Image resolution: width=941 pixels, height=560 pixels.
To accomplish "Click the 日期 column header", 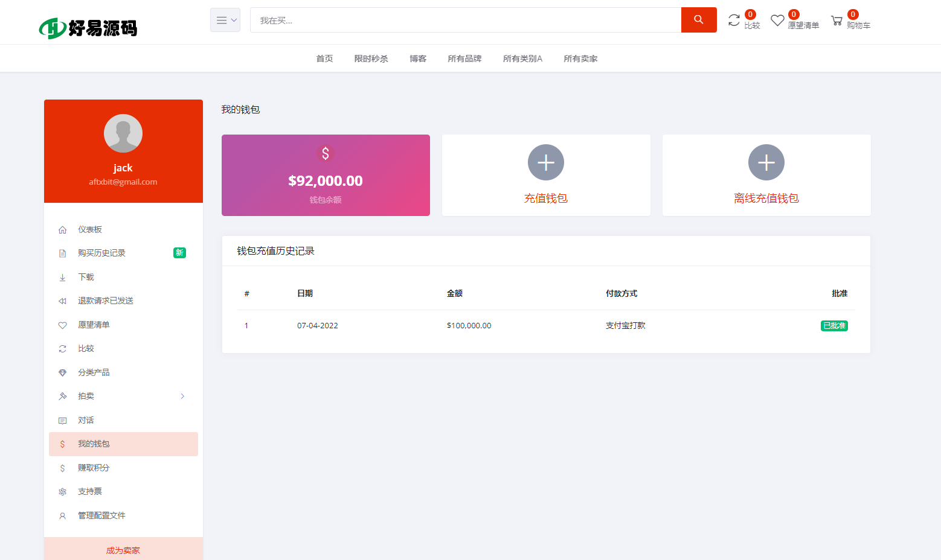I will [305, 294].
